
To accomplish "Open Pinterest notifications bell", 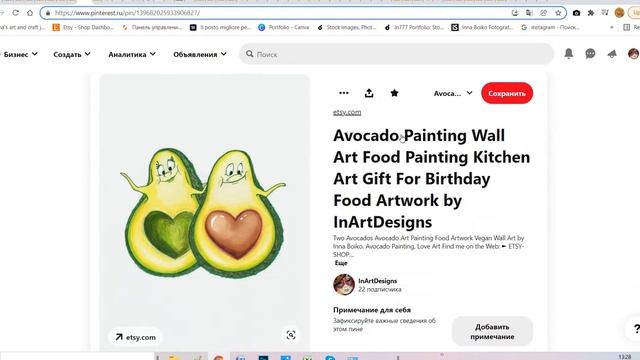I will click(x=569, y=53).
